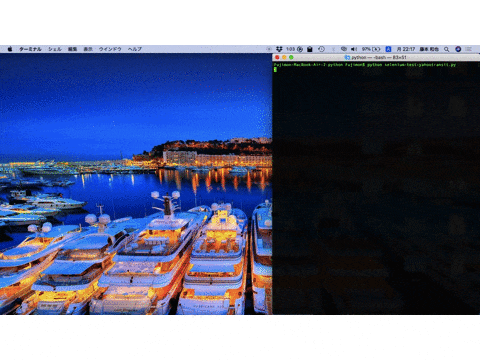The width and height of the screenshot is (480, 360).
Task: Open the Siri icon
Action: coord(458,49)
